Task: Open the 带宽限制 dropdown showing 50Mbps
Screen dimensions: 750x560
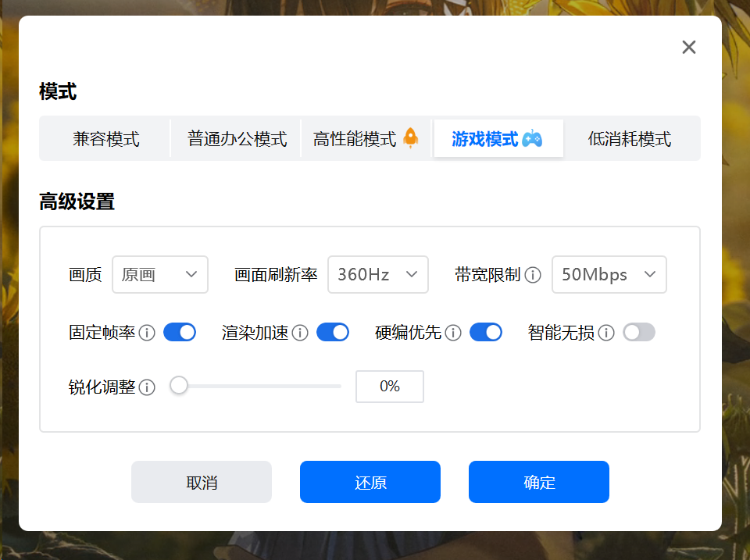Action: 609,274
